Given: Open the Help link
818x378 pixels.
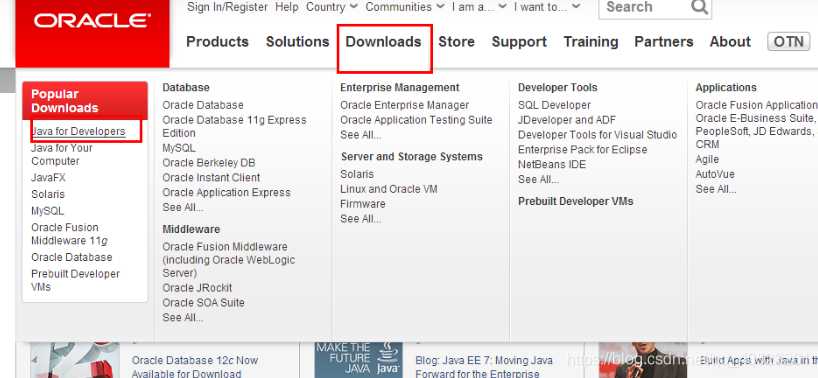Looking at the screenshot, I should [x=286, y=7].
